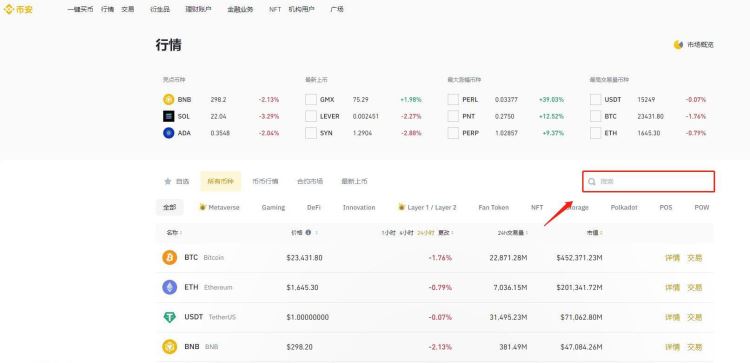
Task: Click the Binance logo in the header
Action: pyautogui.click(x=18, y=9)
